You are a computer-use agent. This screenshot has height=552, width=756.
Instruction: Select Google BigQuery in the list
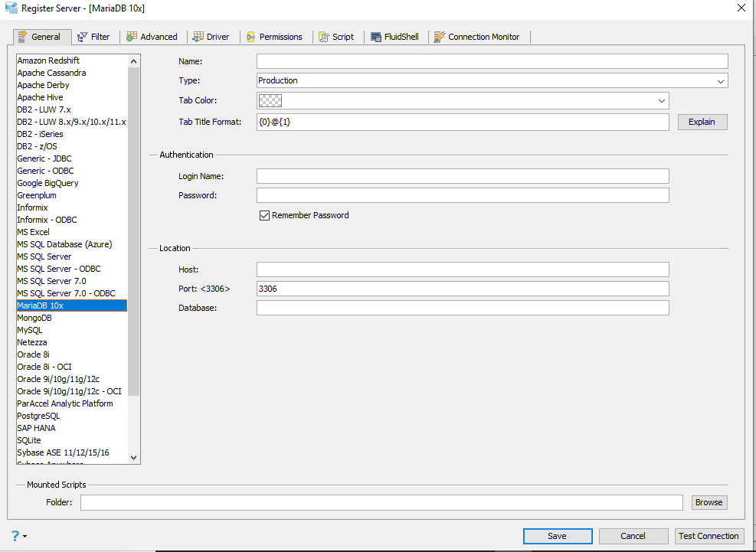click(72, 183)
